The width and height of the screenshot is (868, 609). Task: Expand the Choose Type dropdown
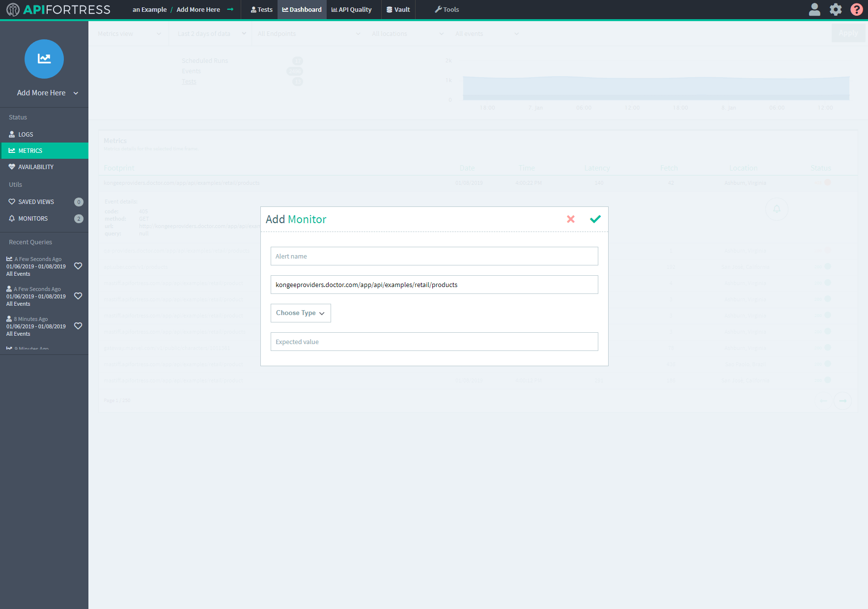300,313
